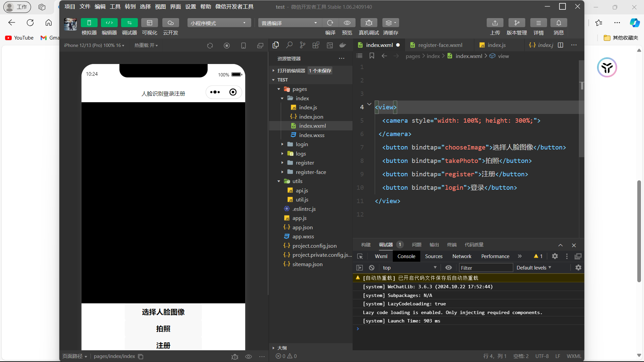Open version management icon
This screenshot has height=362, width=644.
pos(517,23)
